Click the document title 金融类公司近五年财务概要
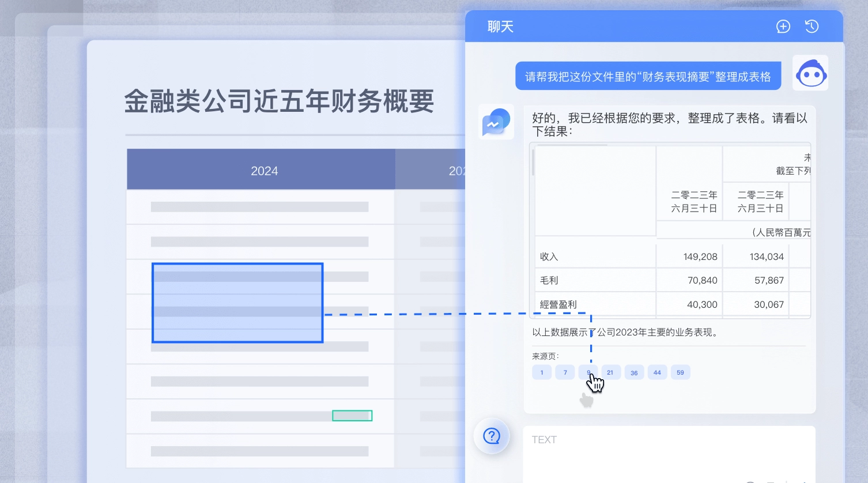 coord(279,101)
